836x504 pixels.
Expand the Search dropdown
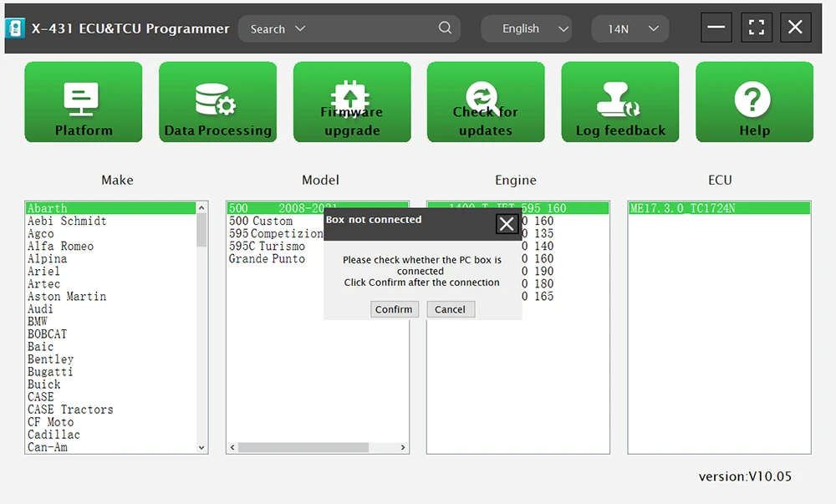tap(300, 28)
